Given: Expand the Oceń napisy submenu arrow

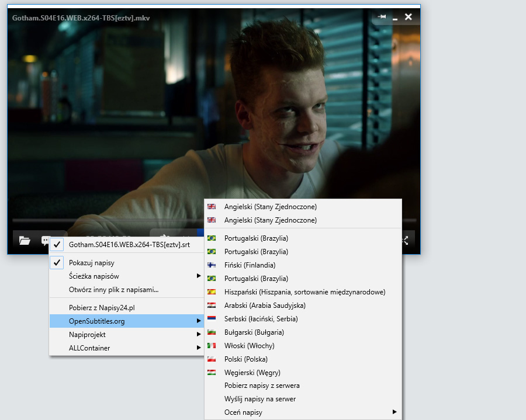Looking at the screenshot, I should tap(394, 412).
